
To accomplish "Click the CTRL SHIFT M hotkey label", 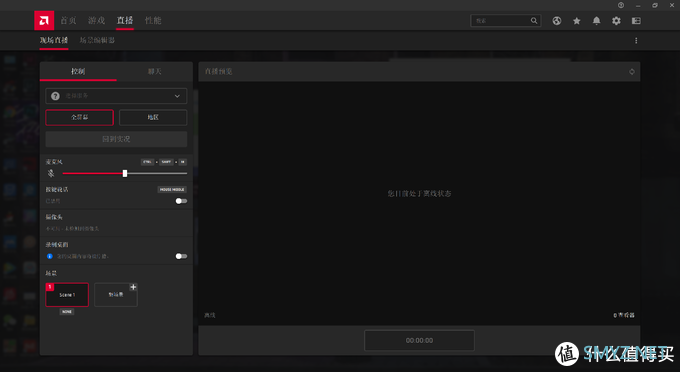I will (164, 162).
